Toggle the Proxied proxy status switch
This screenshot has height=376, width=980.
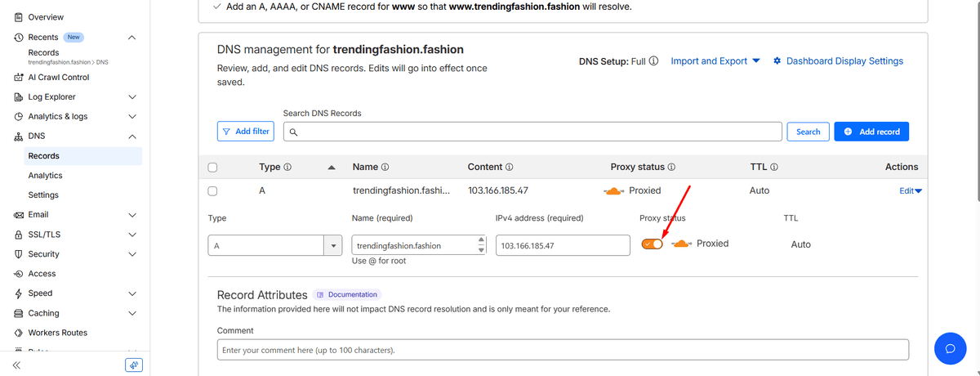pyautogui.click(x=652, y=244)
